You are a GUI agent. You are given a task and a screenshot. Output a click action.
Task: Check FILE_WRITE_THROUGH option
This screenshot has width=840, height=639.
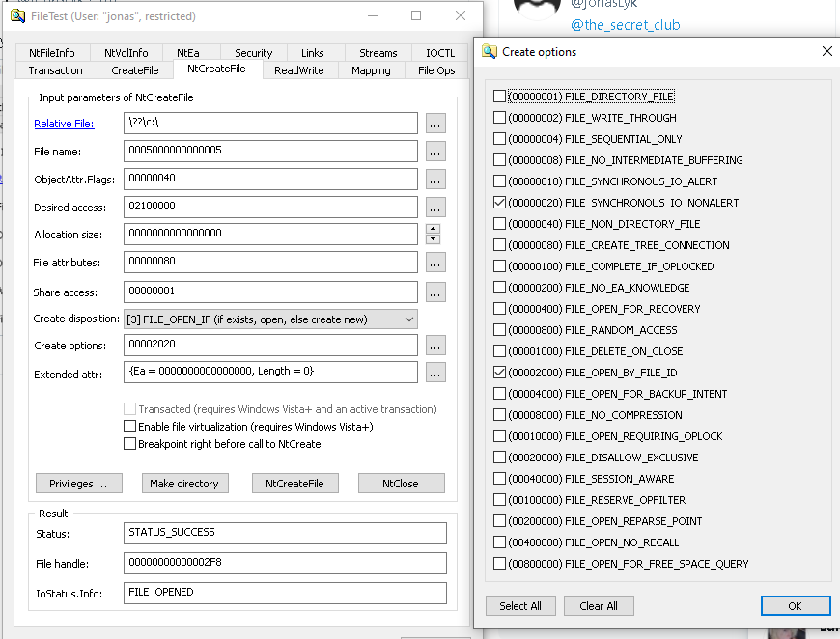coord(499,118)
